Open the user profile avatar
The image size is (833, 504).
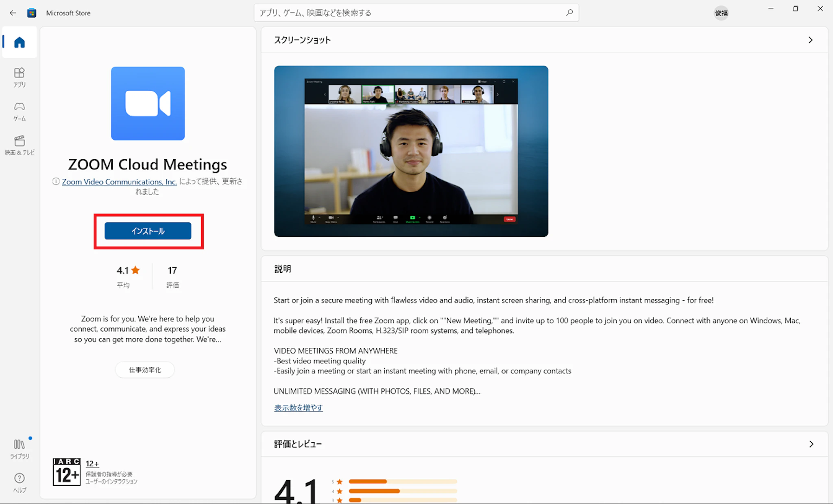pos(721,13)
